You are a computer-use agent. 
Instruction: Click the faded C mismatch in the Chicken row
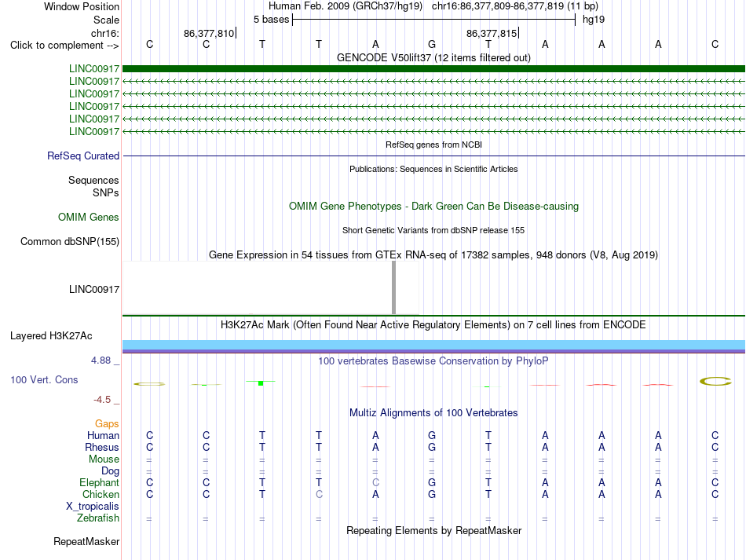click(319, 494)
